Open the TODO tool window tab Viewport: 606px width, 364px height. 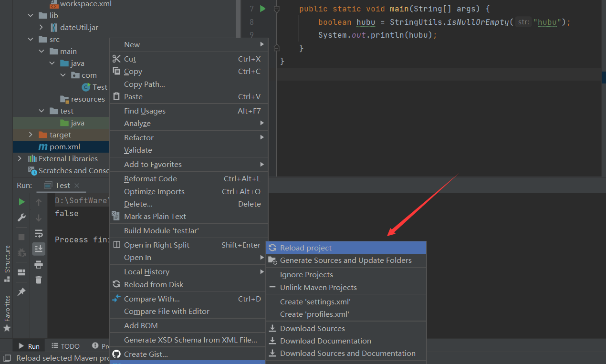(x=65, y=346)
